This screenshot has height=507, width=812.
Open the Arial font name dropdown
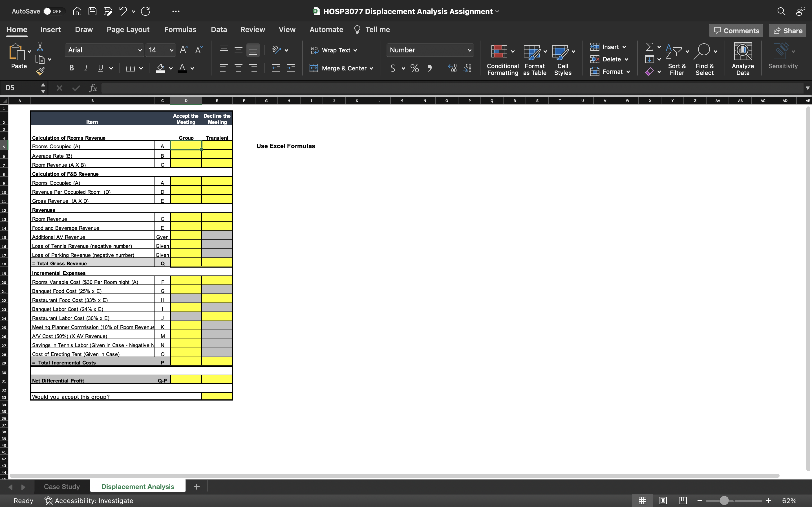(x=140, y=50)
